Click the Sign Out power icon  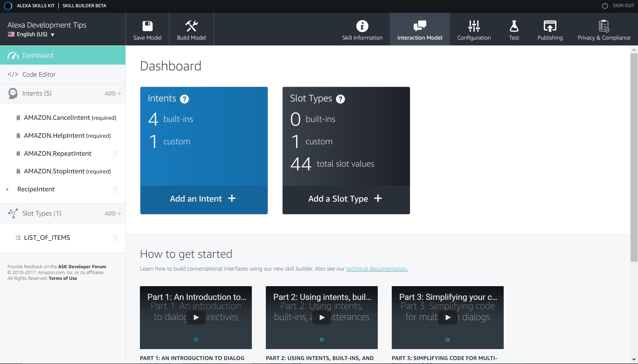(x=604, y=6)
